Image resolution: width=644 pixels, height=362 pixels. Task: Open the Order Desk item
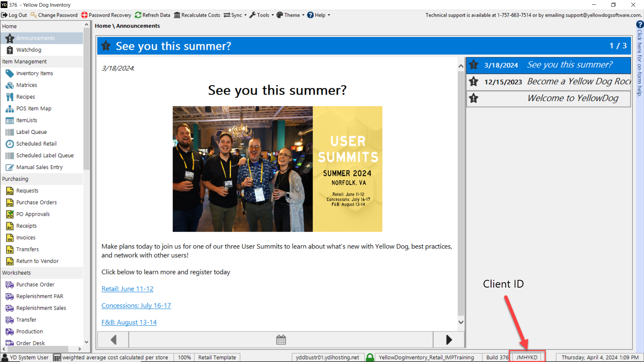(30, 343)
